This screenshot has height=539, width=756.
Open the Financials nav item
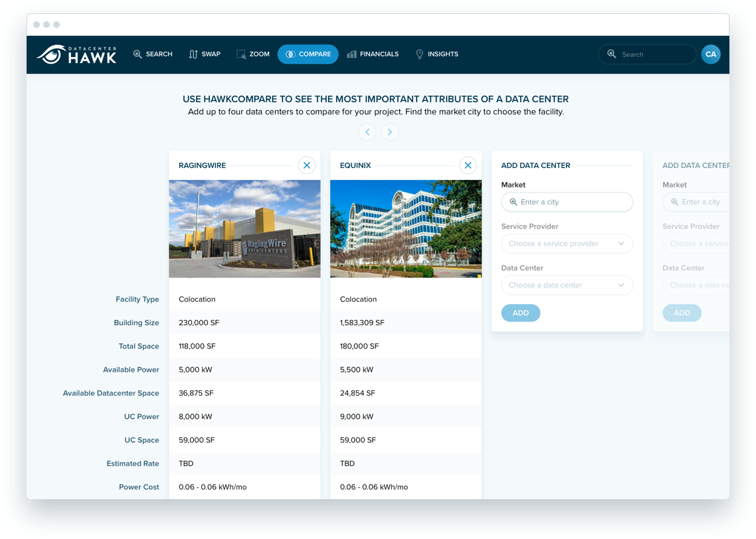(373, 54)
